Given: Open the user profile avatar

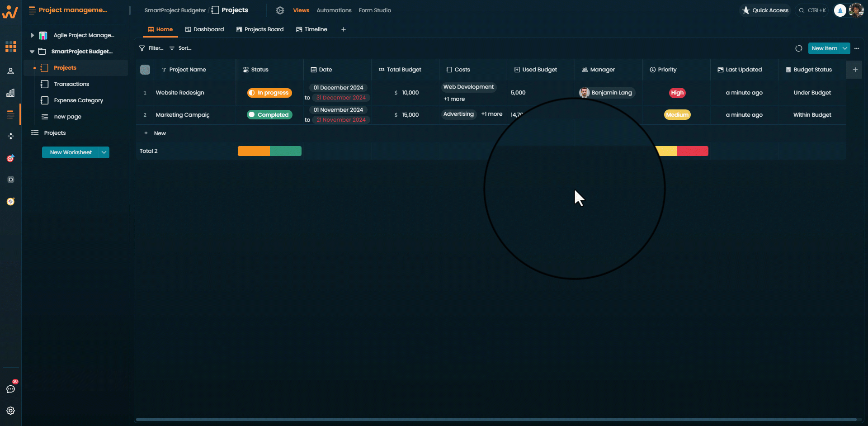Looking at the screenshot, I should pyautogui.click(x=856, y=10).
